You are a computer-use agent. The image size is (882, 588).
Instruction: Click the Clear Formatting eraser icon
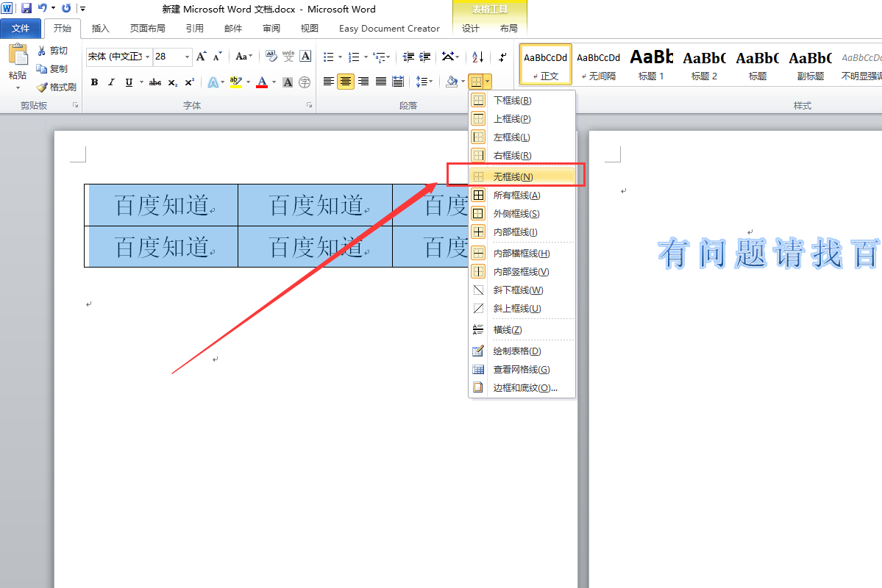(x=271, y=56)
